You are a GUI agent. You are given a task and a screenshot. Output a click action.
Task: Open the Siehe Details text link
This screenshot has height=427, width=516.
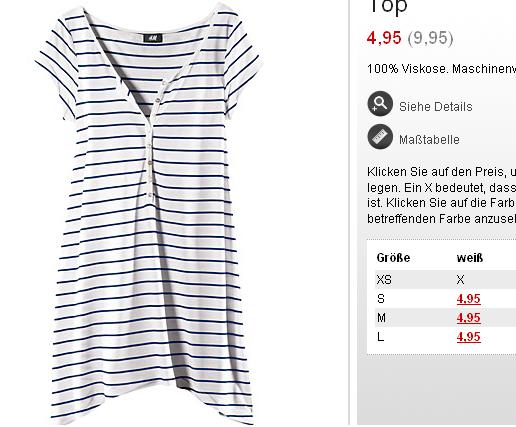click(436, 107)
